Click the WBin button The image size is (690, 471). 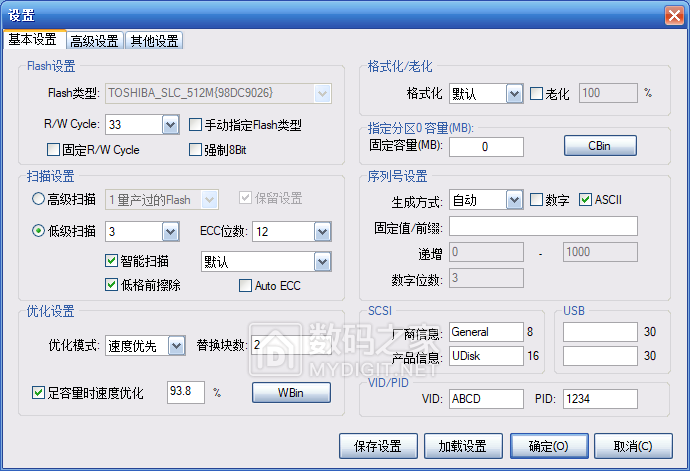[291, 393]
